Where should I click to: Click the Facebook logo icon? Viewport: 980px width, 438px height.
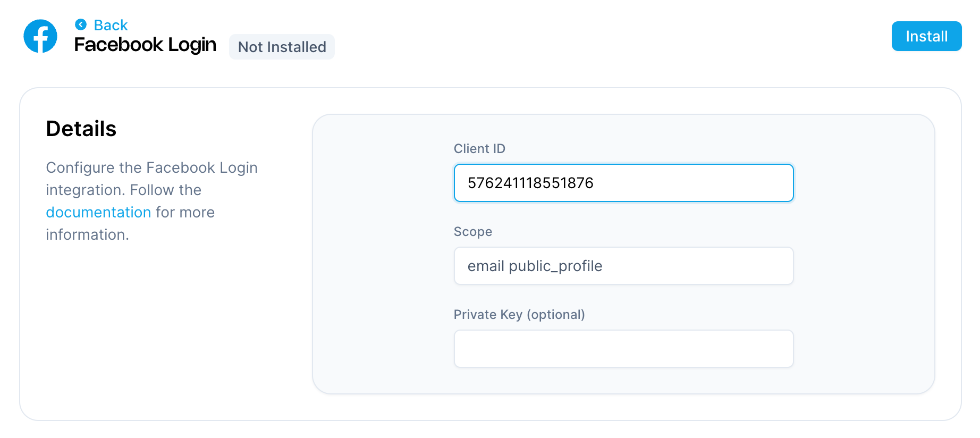pos(40,36)
